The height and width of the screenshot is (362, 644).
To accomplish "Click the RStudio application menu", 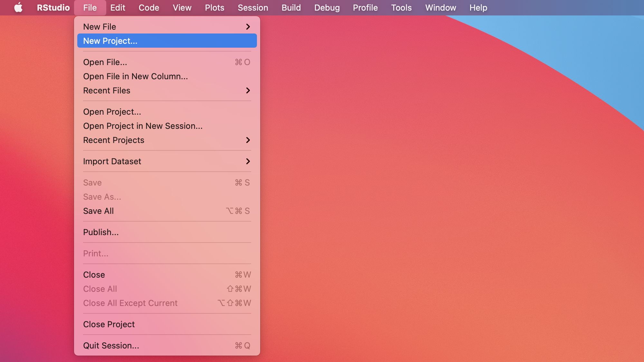I will (53, 7).
